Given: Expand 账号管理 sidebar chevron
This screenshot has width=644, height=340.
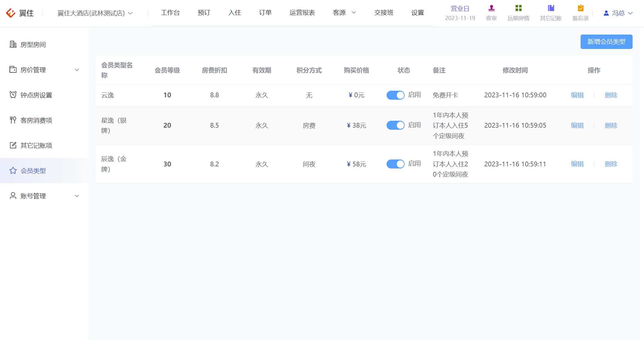Looking at the screenshot, I should click(x=77, y=196).
